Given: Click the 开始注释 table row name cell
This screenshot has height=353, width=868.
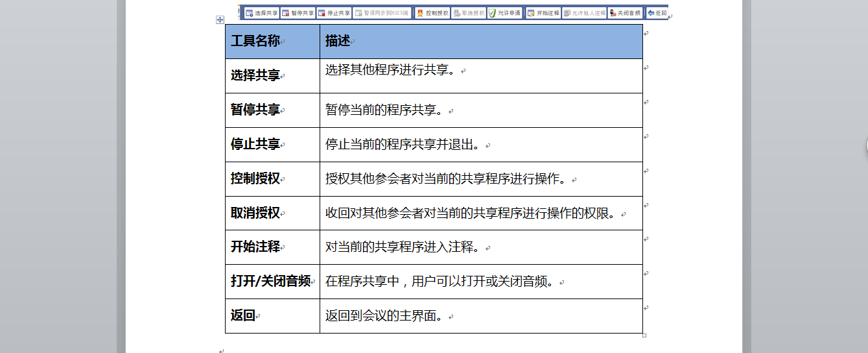Looking at the screenshot, I should [x=255, y=247].
